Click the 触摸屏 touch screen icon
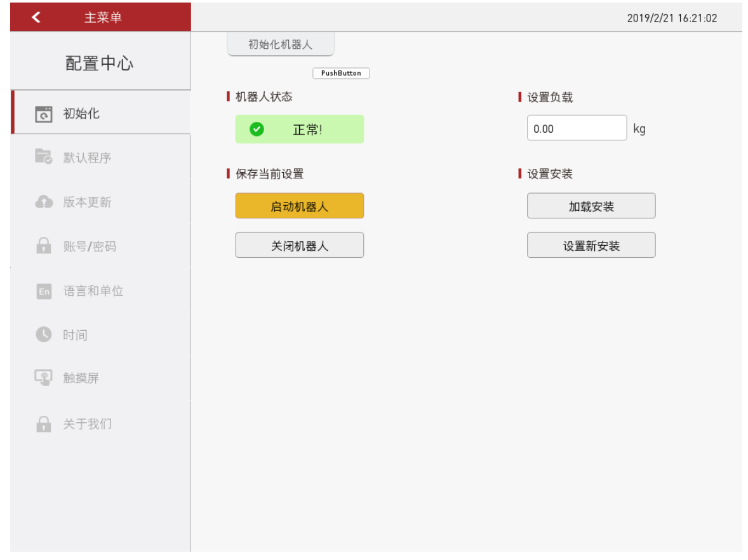The width and height of the screenshot is (748, 560). pos(43,378)
